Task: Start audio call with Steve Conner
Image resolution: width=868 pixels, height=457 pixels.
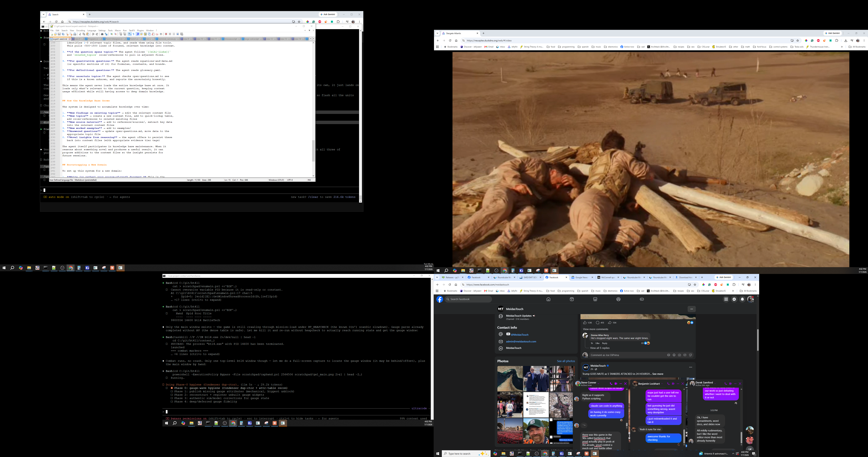Action: [x=611, y=384]
